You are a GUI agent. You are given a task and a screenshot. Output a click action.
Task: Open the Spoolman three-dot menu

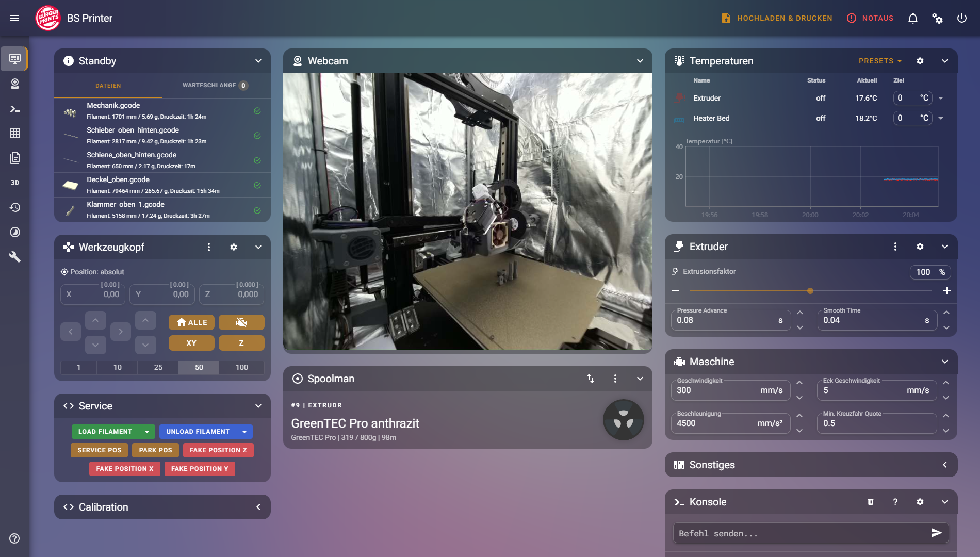click(615, 379)
